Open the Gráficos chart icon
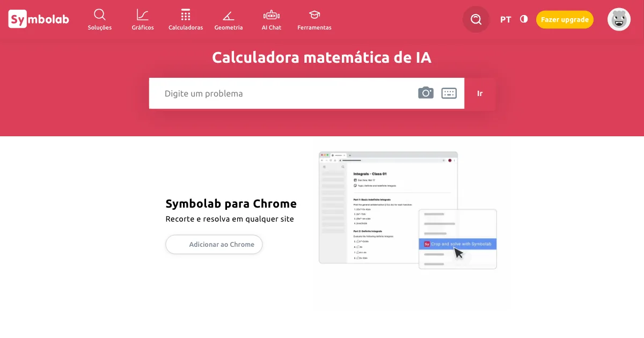This screenshot has height=338, width=644. pyautogui.click(x=143, y=15)
